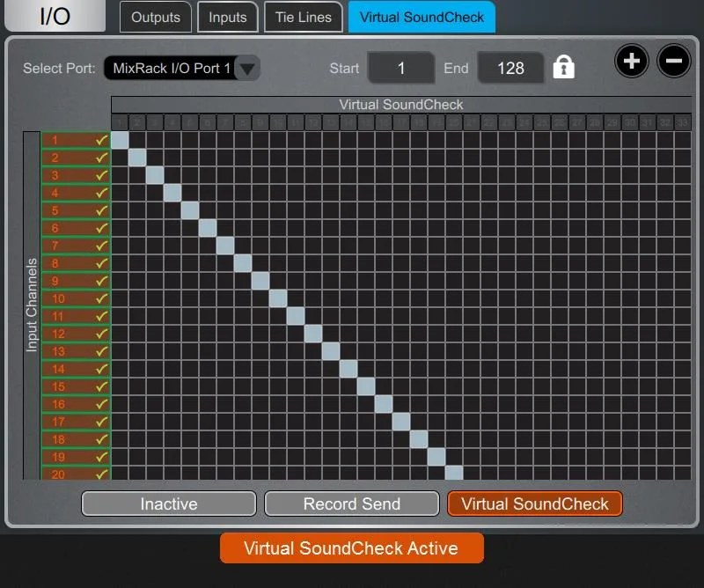Image resolution: width=704 pixels, height=588 pixels.
Task: Select input channel 13 row label
Action: (x=76, y=351)
